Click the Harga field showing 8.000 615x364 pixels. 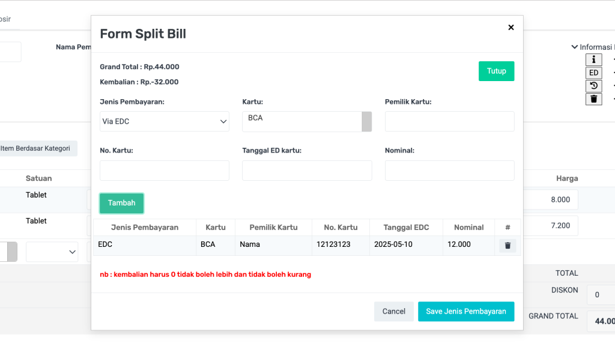coord(551,199)
